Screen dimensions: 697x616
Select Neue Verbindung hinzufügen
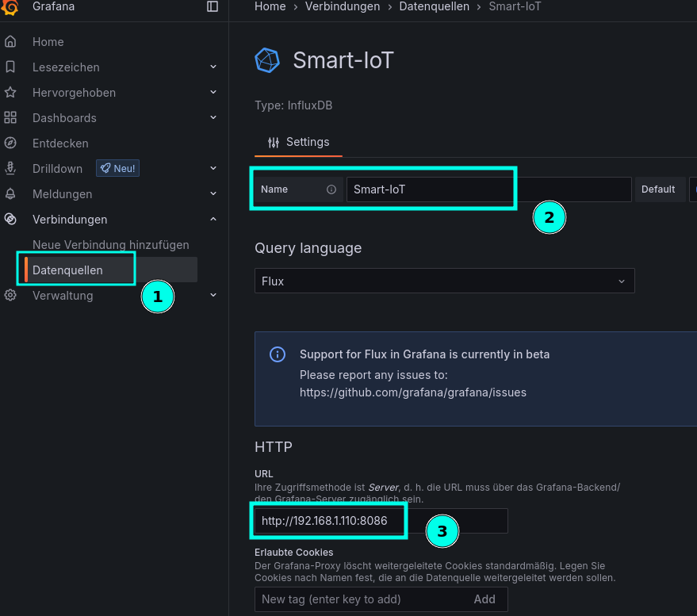[111, 245]
